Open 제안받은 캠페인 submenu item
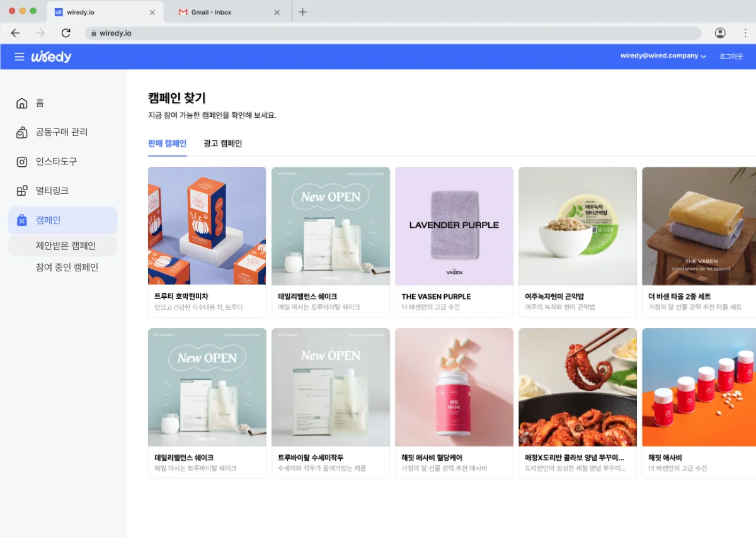Image resolution: width=756 pixels, height=537 pixels. (66, 246)
